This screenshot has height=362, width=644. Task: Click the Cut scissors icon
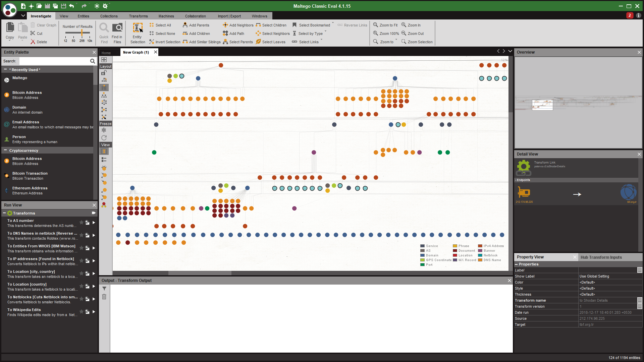click(33, 33)
